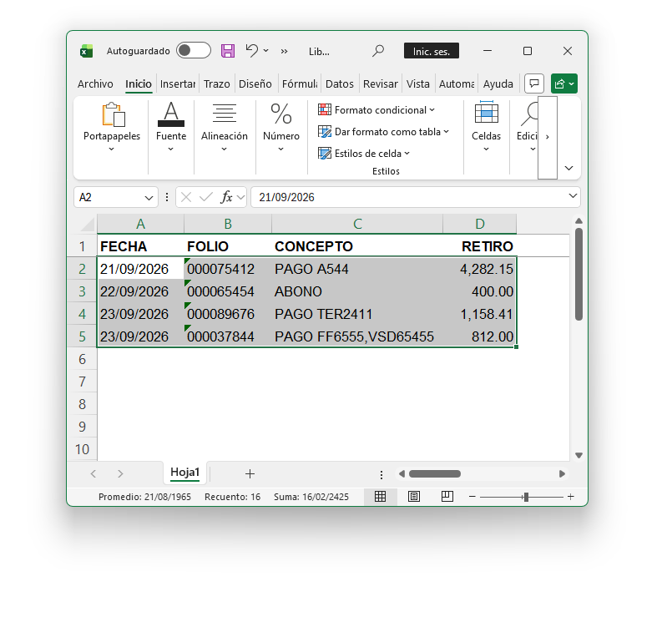Click the zoom out minus button
Screen dimensions: 672x622
tap(472, 497)
